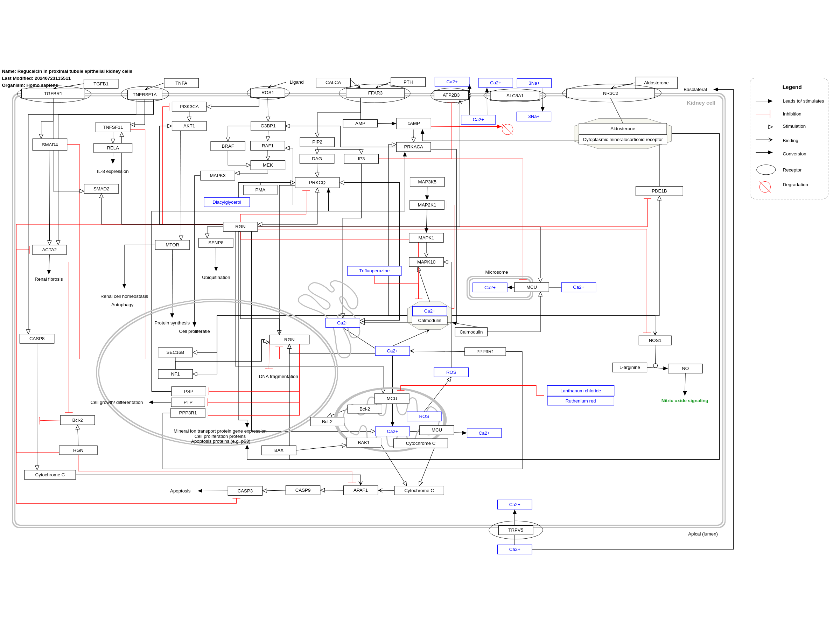The height and width of the screenshot is (630, 840).
Task: Select the PSP node in nucleus
Action: [189, 392]
